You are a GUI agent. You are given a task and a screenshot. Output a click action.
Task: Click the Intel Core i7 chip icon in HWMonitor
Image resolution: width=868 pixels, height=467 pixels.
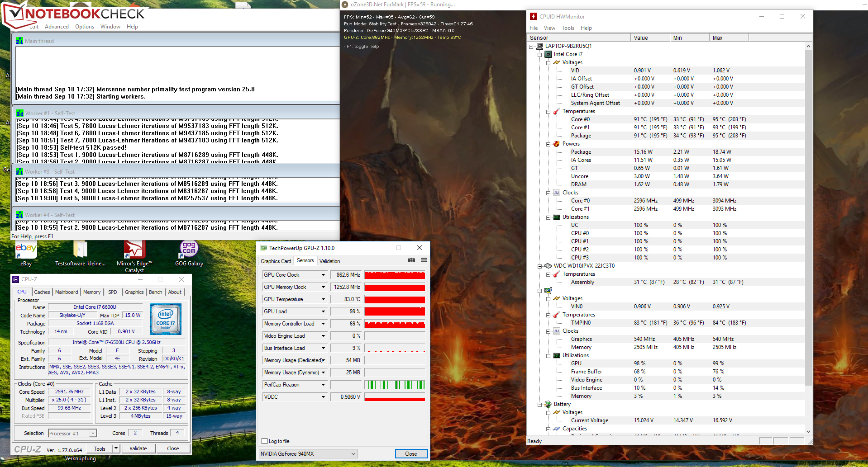tap(548, 54)
